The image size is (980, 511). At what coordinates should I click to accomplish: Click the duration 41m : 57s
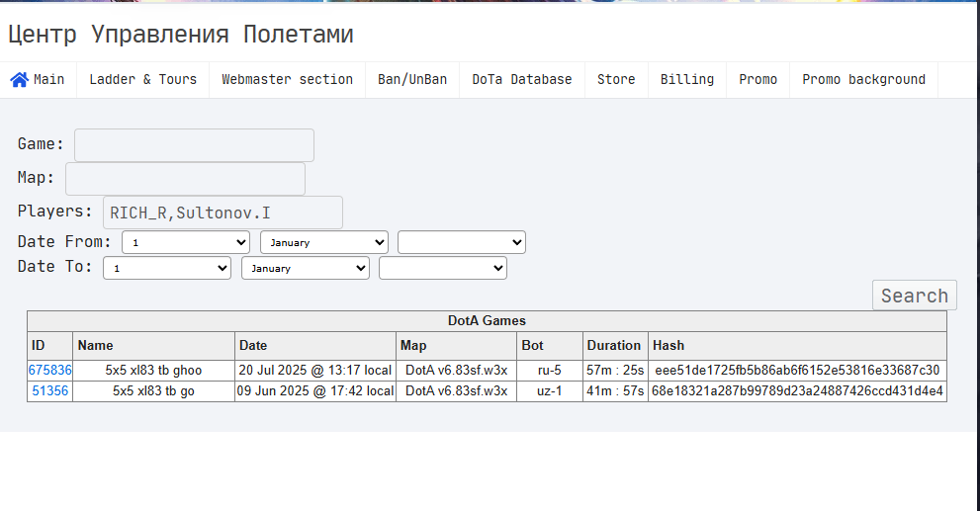[x=615, y=391]
